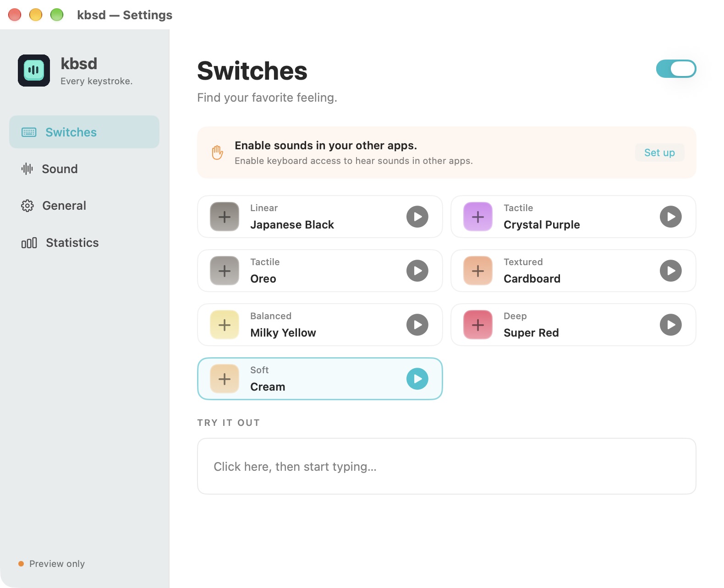Screen dimensions: 724x588
Task: Click the bar chart icon beside Statistics
Action: coord(29,243)
